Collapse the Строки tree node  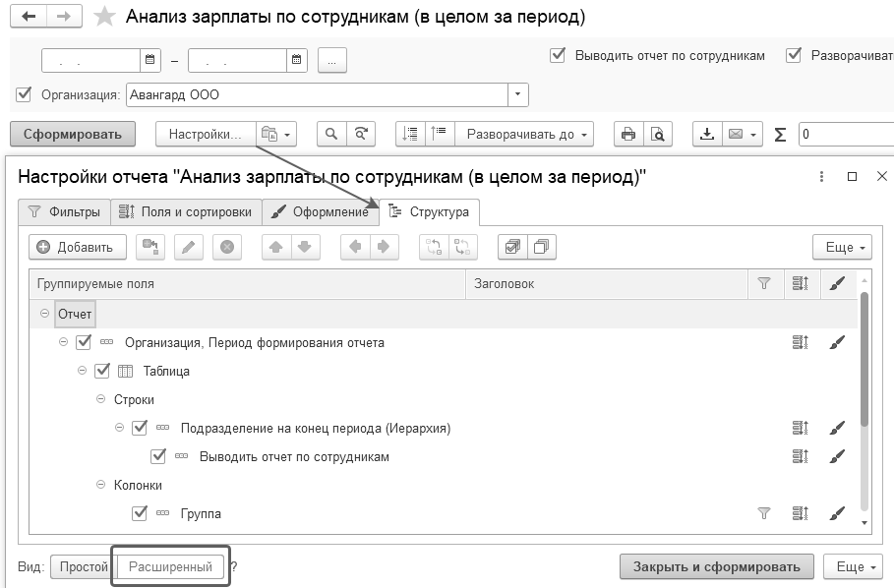coord(101,399)
